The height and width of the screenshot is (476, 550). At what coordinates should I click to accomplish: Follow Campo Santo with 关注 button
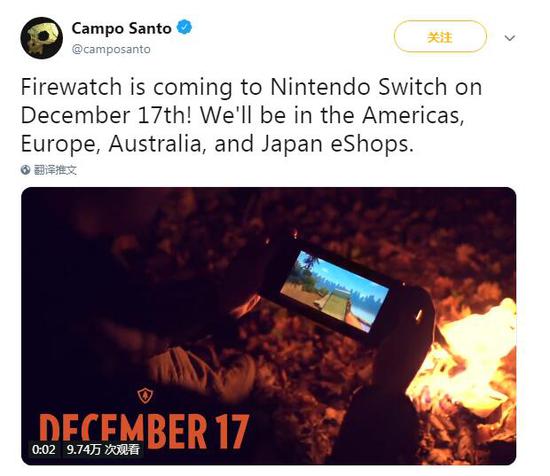click(x=440, y=36)
